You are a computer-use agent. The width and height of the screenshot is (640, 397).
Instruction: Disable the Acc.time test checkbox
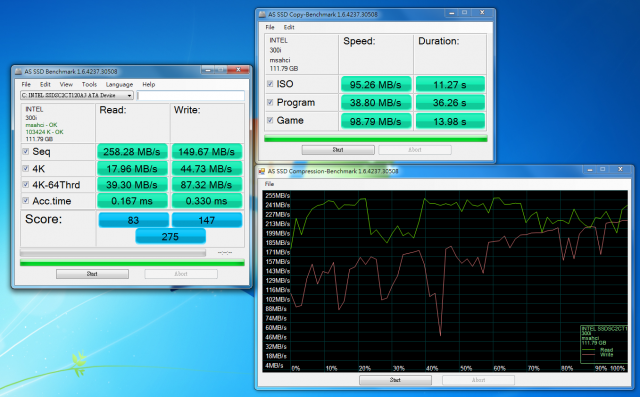coord(26,200)
